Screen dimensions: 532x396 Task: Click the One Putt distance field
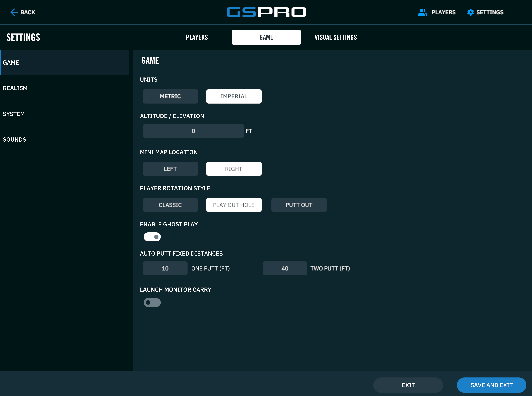[x=165, y=269]
